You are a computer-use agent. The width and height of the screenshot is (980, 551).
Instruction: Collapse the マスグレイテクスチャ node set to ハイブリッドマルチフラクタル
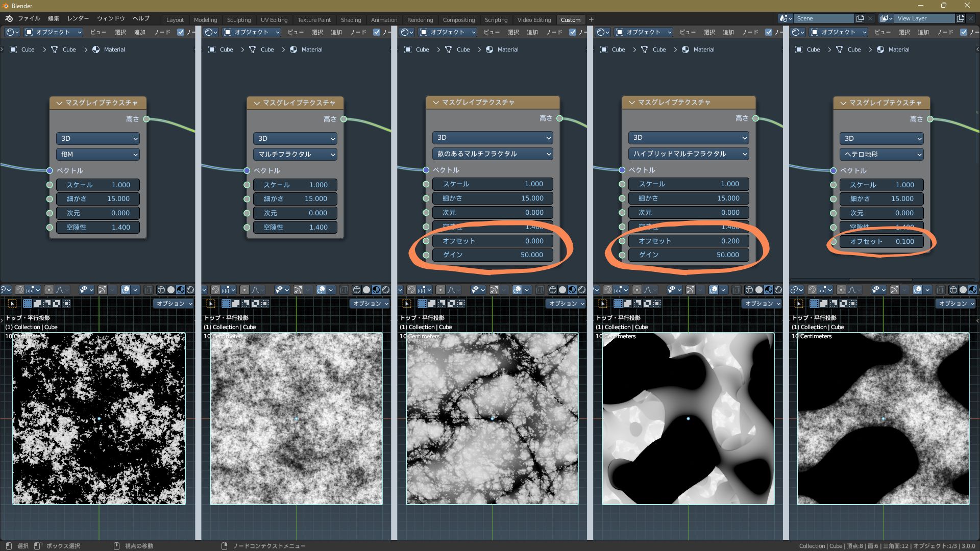coord(632,103)
